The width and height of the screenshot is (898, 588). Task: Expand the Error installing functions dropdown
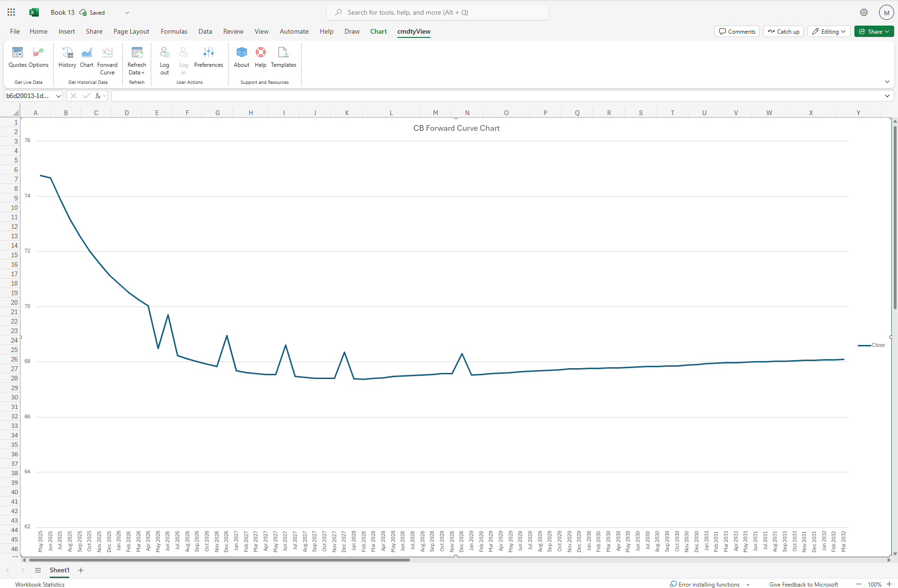(x=748, y=585)
